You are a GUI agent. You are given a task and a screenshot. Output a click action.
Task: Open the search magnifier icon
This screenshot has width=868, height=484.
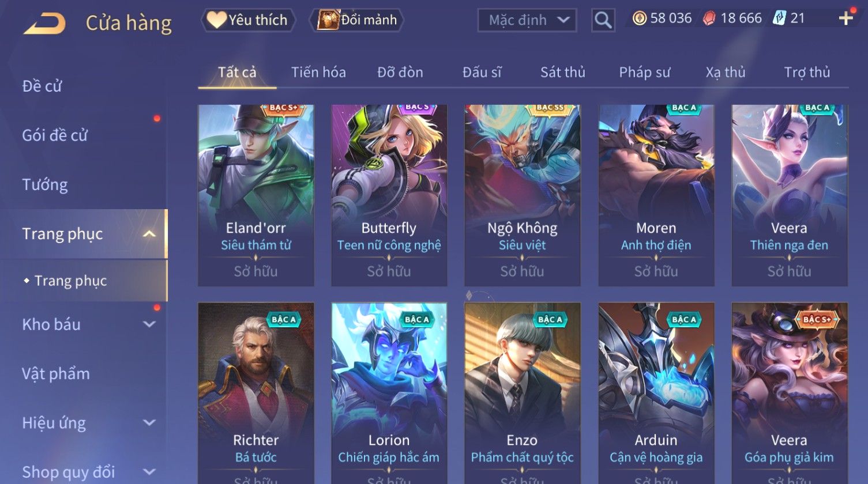click(x=603, y=20)
